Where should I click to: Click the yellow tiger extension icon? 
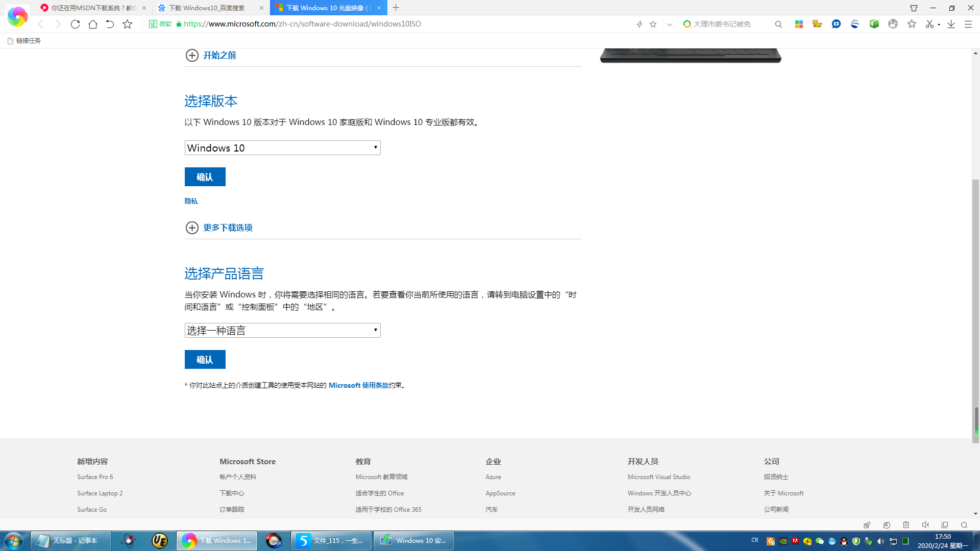817,24
